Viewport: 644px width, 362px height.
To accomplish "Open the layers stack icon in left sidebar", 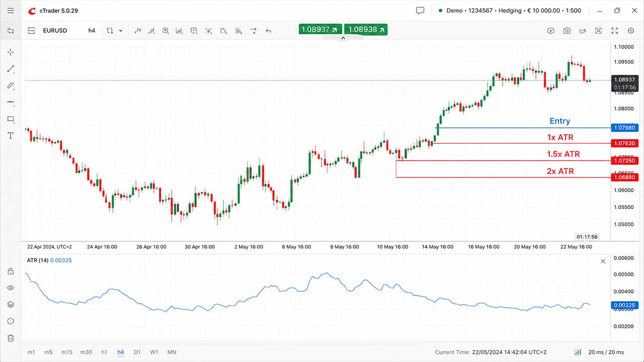I will tap(11, 305).
